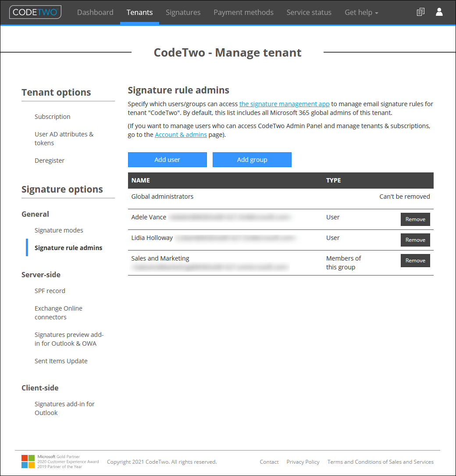Click the Add user button
This screenshot has width=456, height=476.
coord(167,160)
